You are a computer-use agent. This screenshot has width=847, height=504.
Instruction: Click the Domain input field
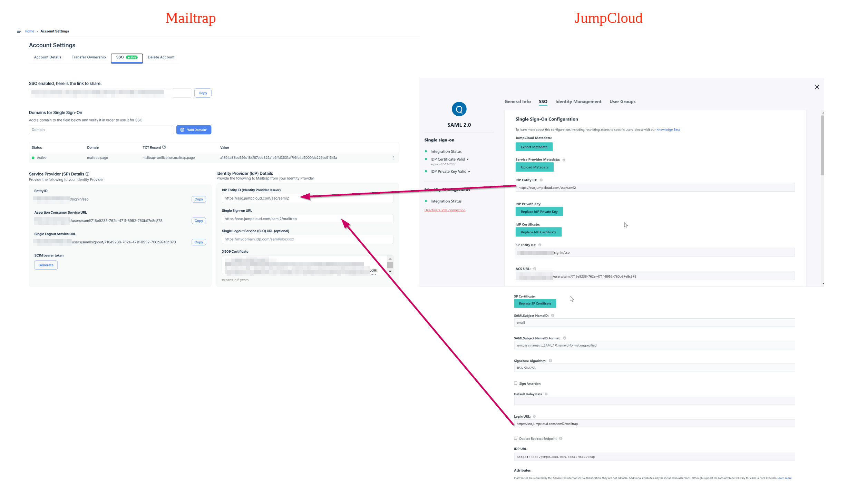tap(101, 130)
